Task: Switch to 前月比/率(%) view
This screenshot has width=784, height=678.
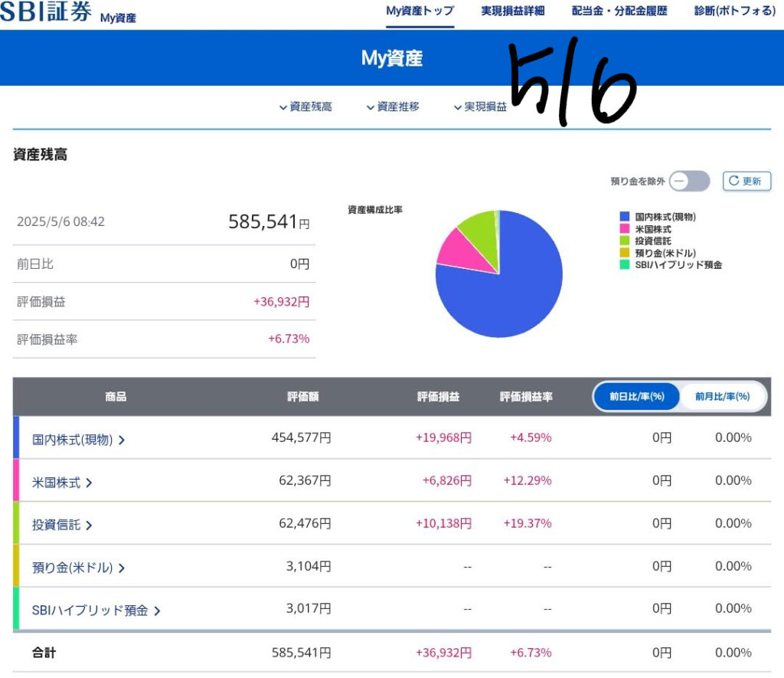Action: coord(722,397)
